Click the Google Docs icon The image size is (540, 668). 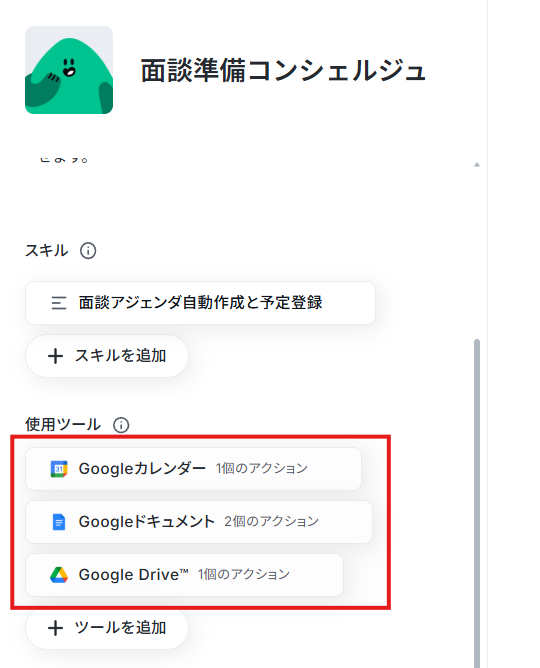tap(59, 522)
